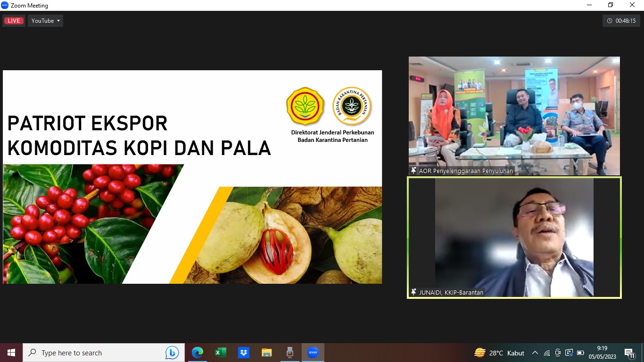Open the YouTube live stream dropdown

[x=46, y=21]
